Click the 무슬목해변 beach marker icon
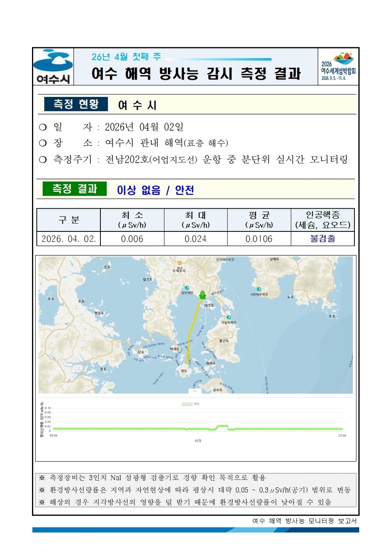The height and width of the screenshot is (555, 392). point(228,317)
